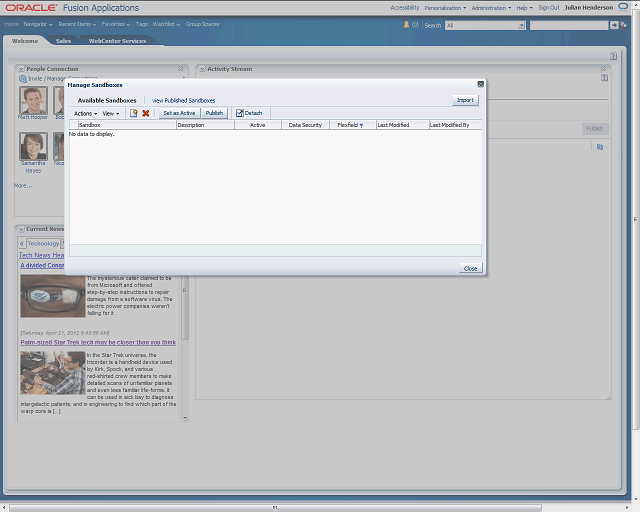Select the Technology news tab
This screenshot has height=512, width=640.
tap(43, 243)
